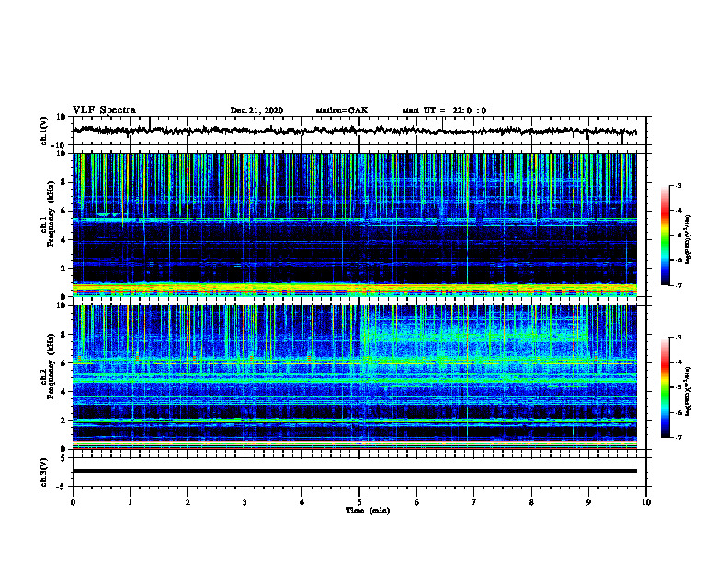Click the date "Dec. 21, 2020"
728x563 pixels.
[256, 110]
